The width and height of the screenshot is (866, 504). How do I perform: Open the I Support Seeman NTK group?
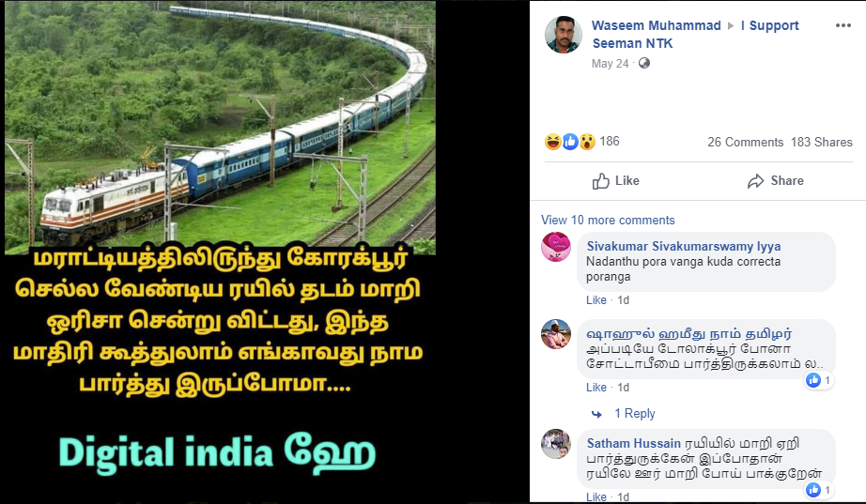(696, 34)
